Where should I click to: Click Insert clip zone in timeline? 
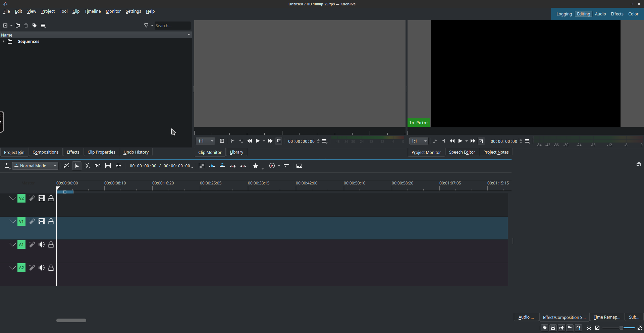coord(212,166)
